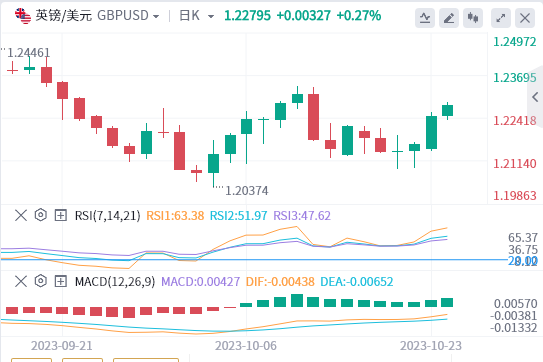Add indicator next to RSI panel
The image size is (543, 362).
tap(61, 215)
